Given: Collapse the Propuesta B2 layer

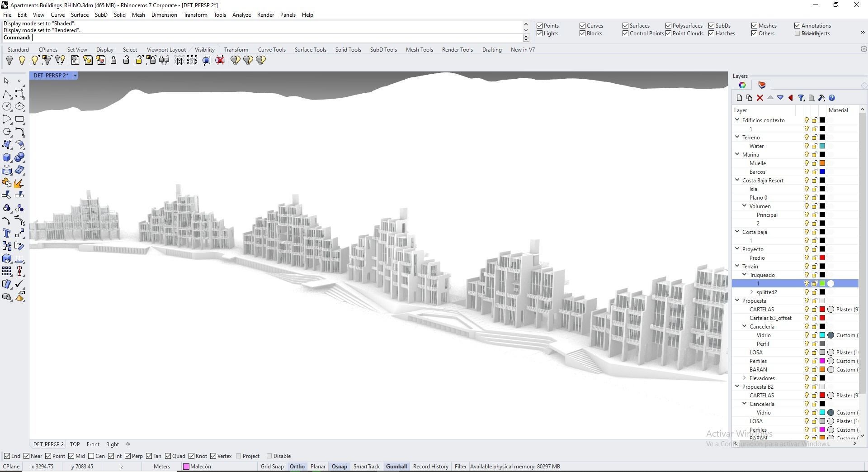Looking at the screenshot, I should pyautogui.click(x=737, y=386).
